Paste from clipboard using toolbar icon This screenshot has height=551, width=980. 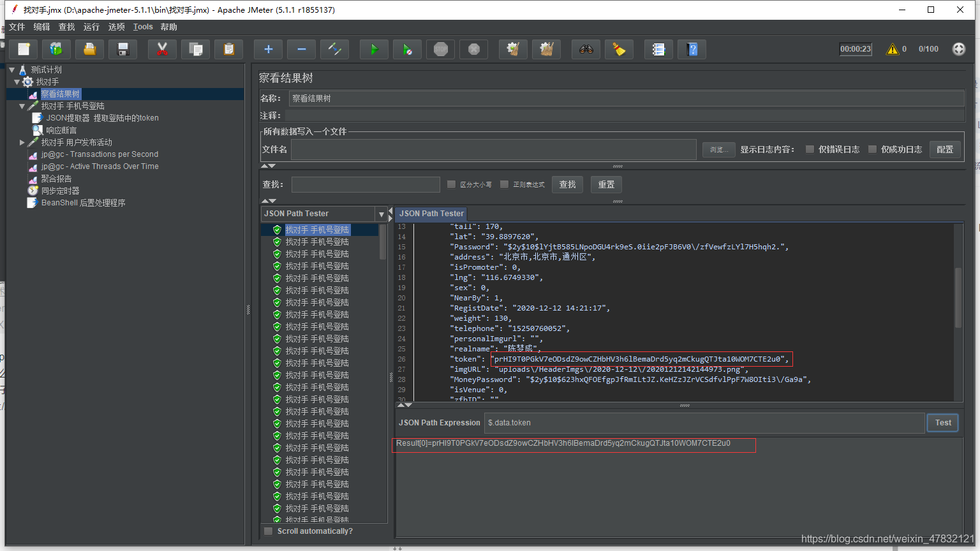229,49
